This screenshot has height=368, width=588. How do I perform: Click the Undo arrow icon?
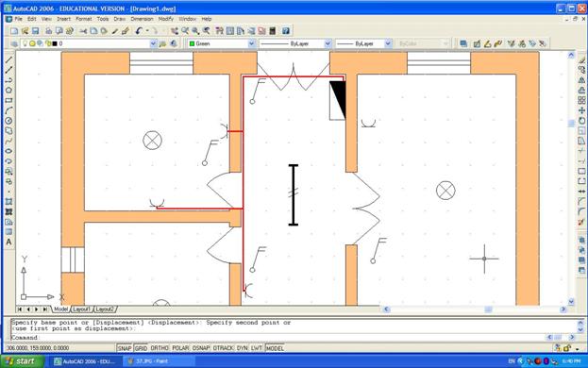[x=139, y=31]
